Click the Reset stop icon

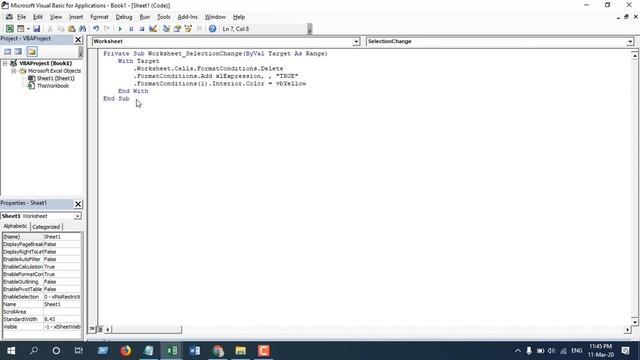point(142,29)
